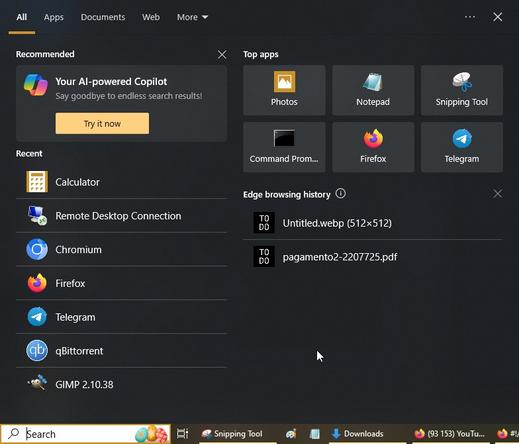This screenshot has width=519, height=444.
Task: Click the search magnifier icon in taskbar
Action: (x=14, y=433)
